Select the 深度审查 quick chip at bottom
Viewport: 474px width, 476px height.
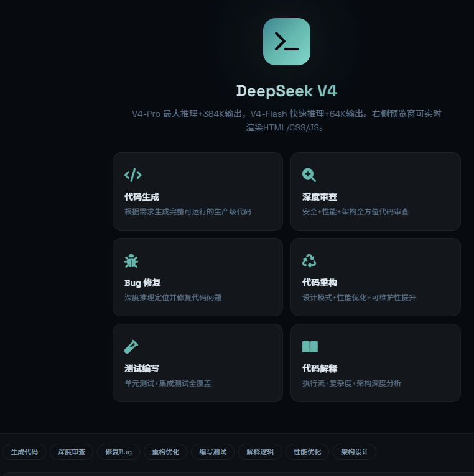pyautogui.click(x=72, y=452)
